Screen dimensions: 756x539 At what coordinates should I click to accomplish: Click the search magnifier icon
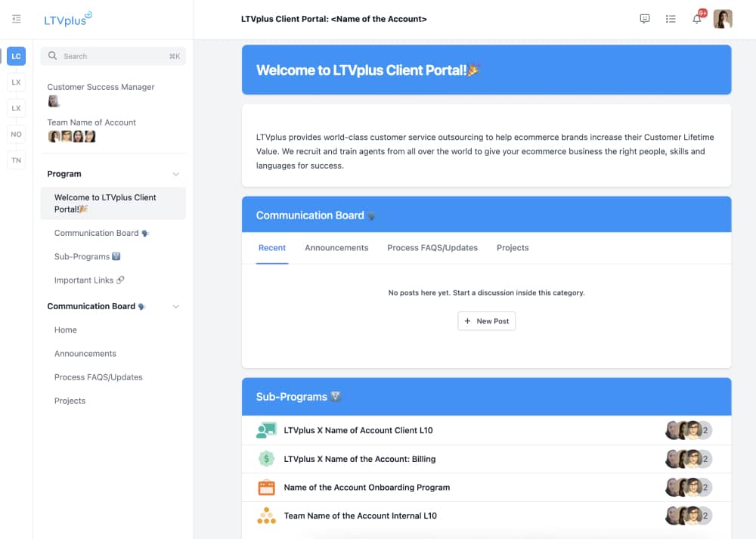(x=53, y=56)
